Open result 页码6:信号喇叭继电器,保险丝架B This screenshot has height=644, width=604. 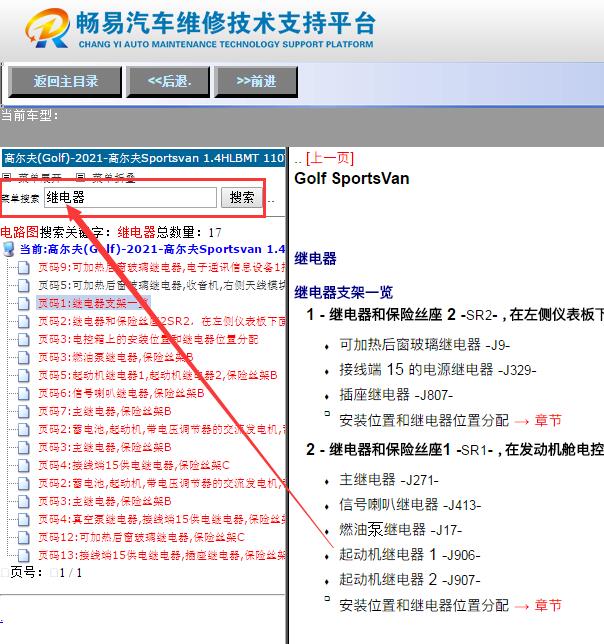click(x=121, y=393)
